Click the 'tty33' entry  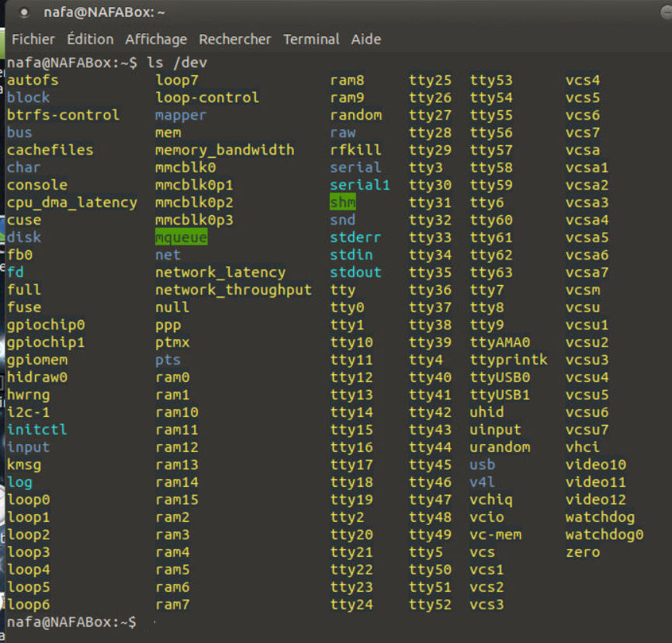[431, 238]
